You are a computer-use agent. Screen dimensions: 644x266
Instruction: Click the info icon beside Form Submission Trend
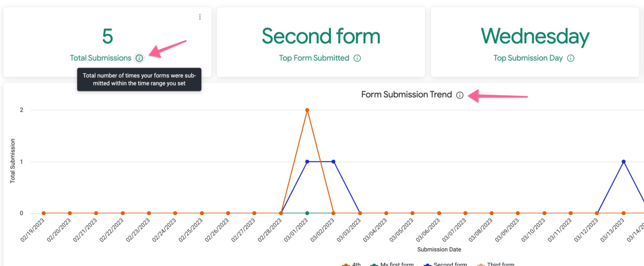click(x=460, y=95)
